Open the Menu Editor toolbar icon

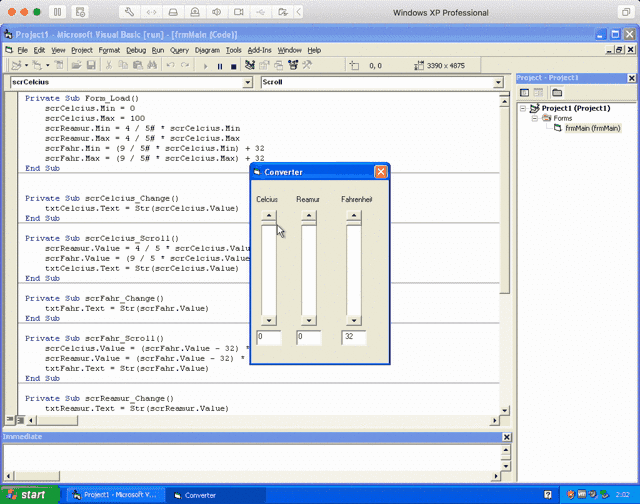pos(59,65)
